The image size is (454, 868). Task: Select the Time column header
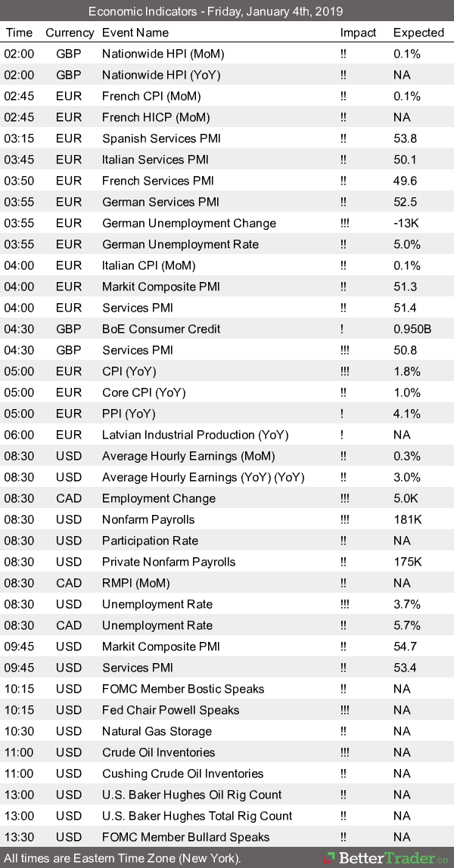[19, 33]
